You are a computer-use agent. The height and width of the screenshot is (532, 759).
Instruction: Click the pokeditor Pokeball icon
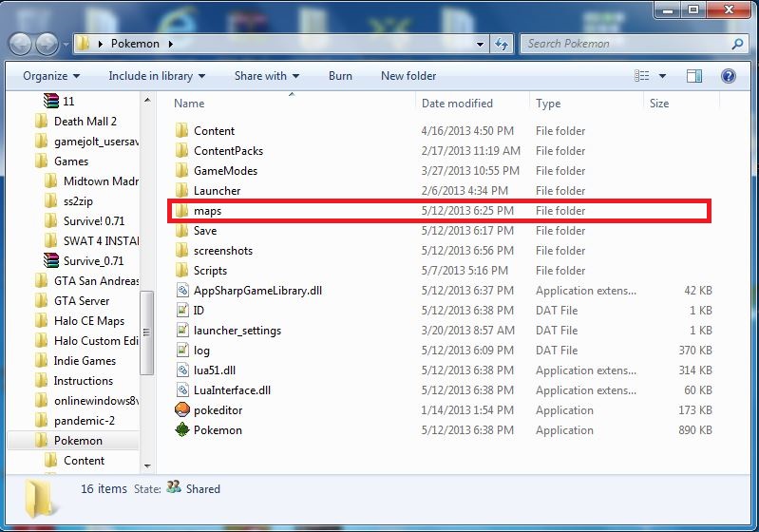(182, 410)
